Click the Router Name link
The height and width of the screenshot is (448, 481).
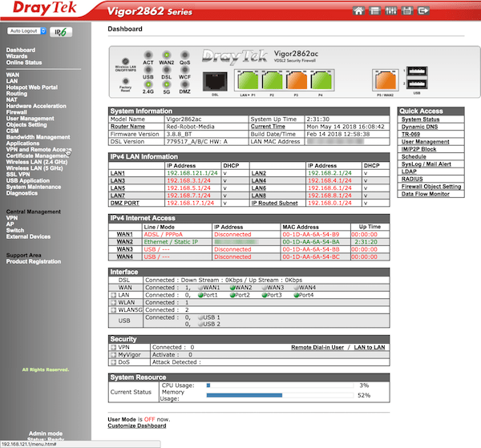[x=127, y=127]
